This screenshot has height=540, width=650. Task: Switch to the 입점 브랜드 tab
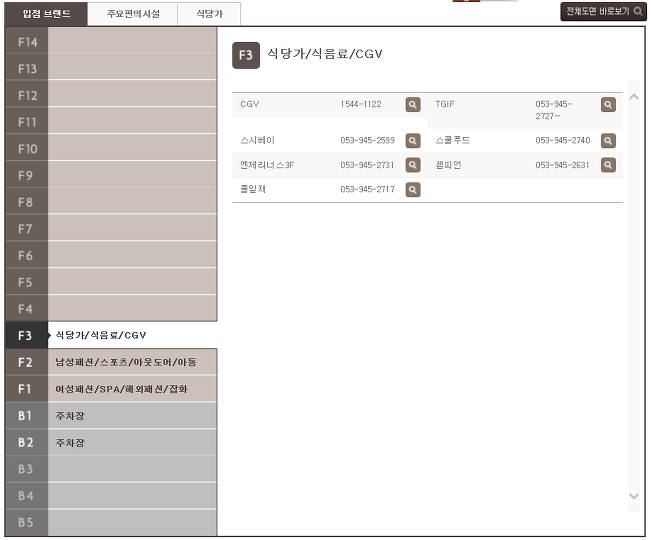pos(46,14)
